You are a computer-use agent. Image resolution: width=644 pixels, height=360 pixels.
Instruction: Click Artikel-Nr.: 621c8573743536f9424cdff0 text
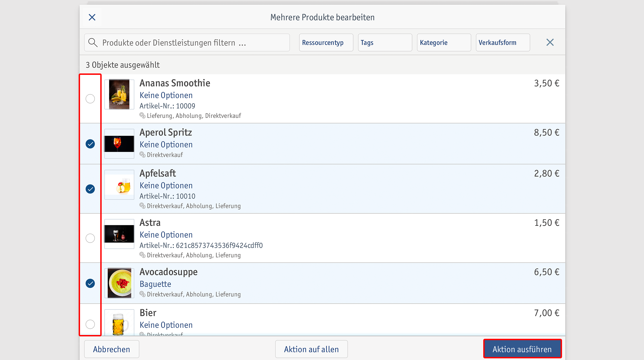[x=201, y=245]
